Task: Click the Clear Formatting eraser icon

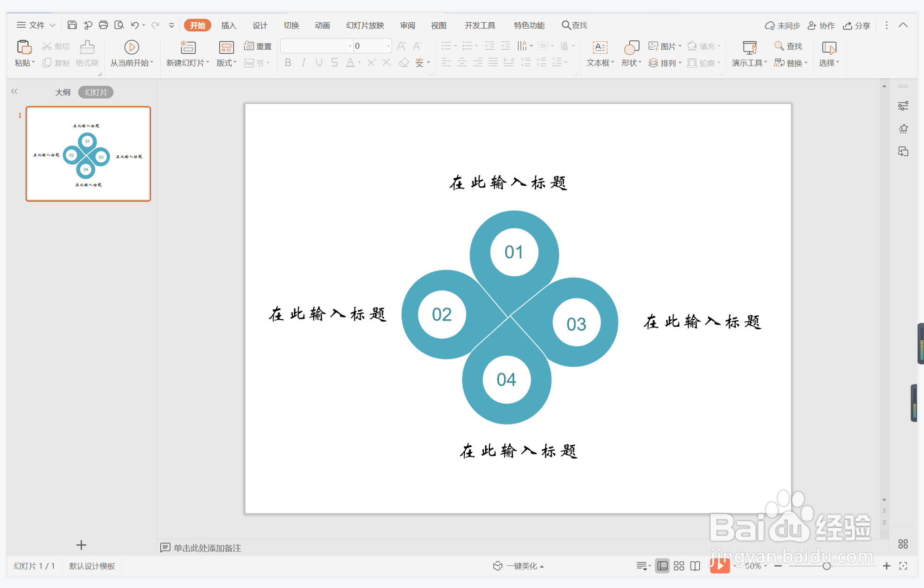Action: pos(404,63)
